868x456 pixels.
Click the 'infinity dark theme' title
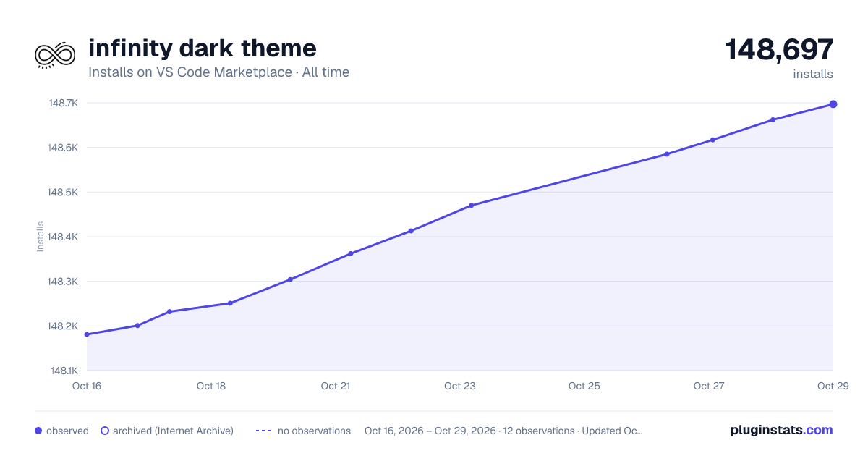point(203,48)
